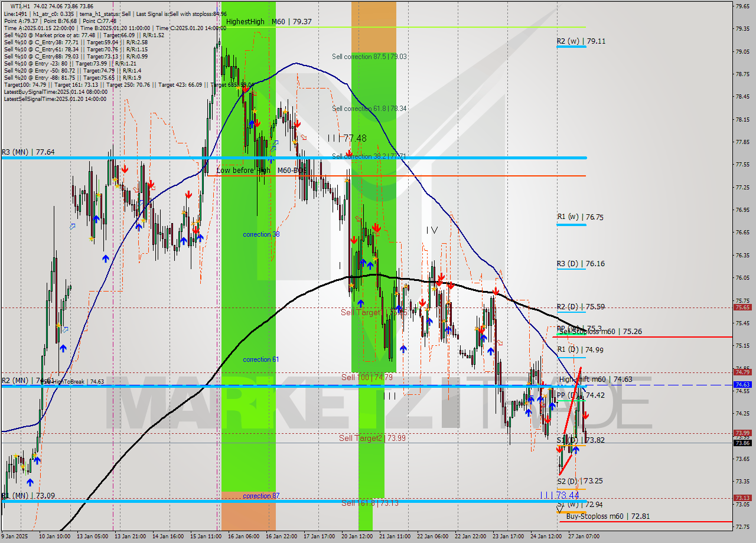
Task: Click the PP (D) | 74.42 pivot label
Action: (x=581, y=395)
